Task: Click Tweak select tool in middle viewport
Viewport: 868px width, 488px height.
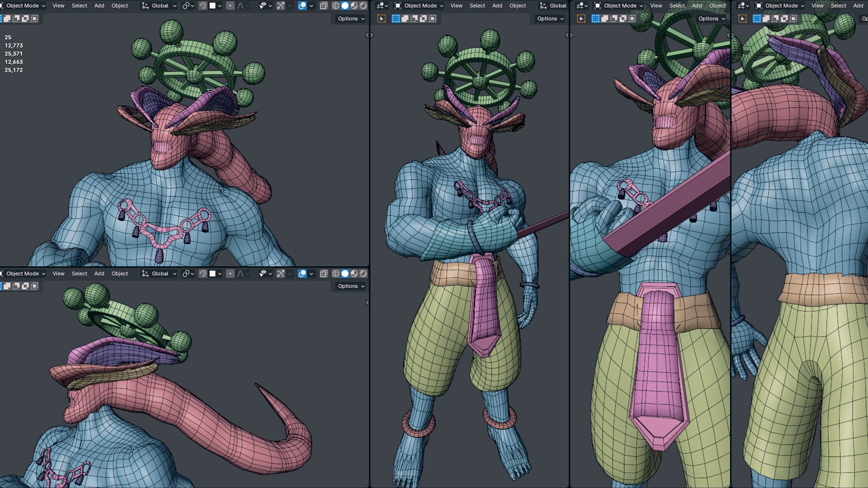Action: [382, 19]
